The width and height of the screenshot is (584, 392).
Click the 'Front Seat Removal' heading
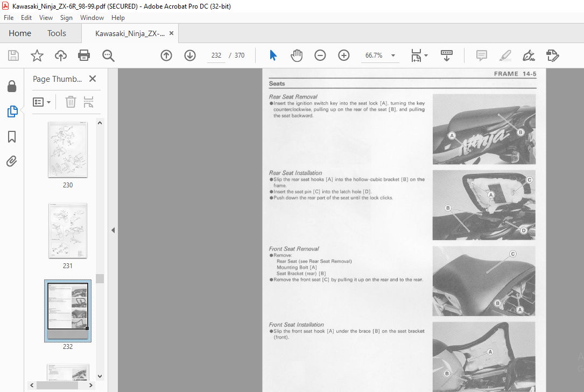(x=294, y=249)
